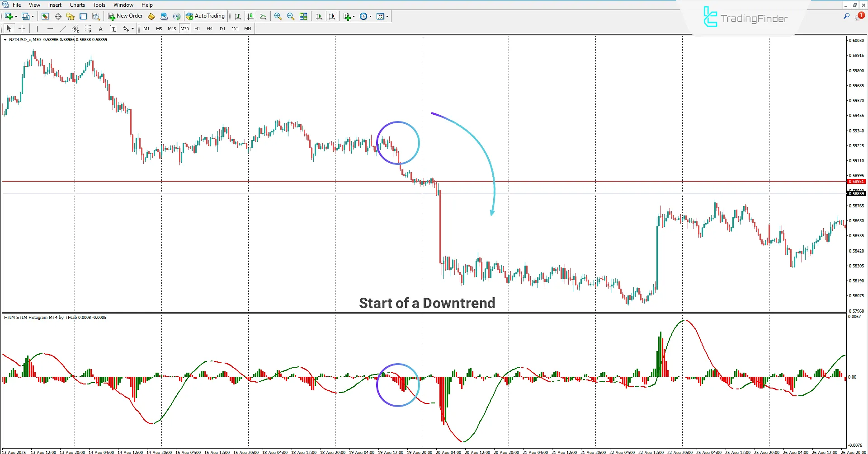Toggle the chart shift from right edge
The width and height of the screenshot is (868, 454).
tap(332, 16)
